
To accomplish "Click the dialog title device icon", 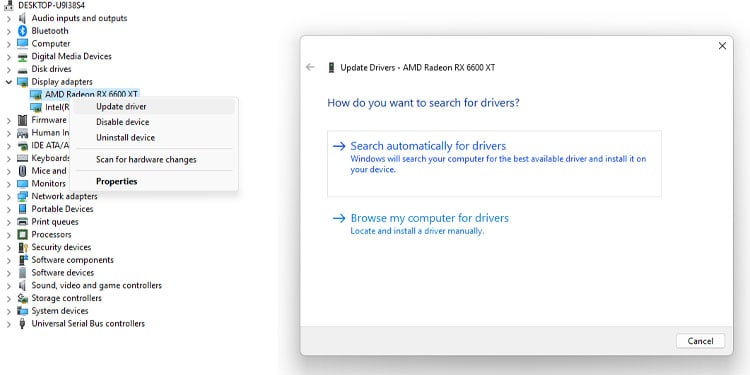I will click(331, 67).
